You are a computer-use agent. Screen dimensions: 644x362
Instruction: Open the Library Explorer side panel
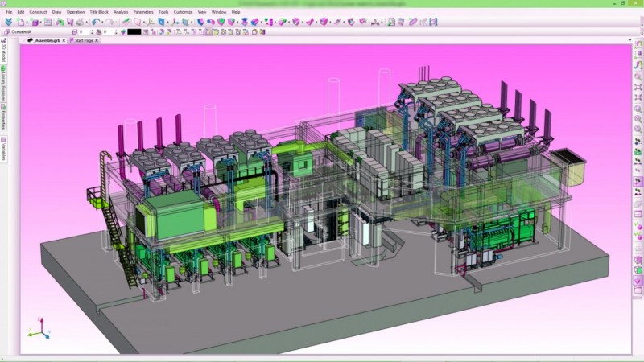click(x=4, y=84)
